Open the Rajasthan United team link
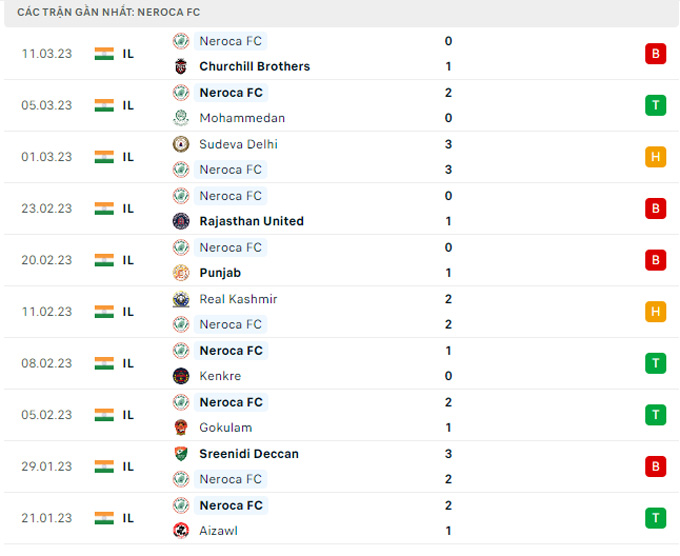 tap(251, 221)
